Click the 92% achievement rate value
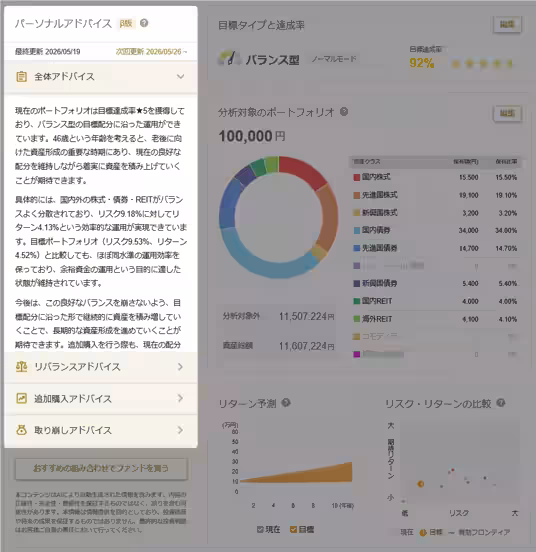This screenshot has width=536, height=552. (422, 63)
